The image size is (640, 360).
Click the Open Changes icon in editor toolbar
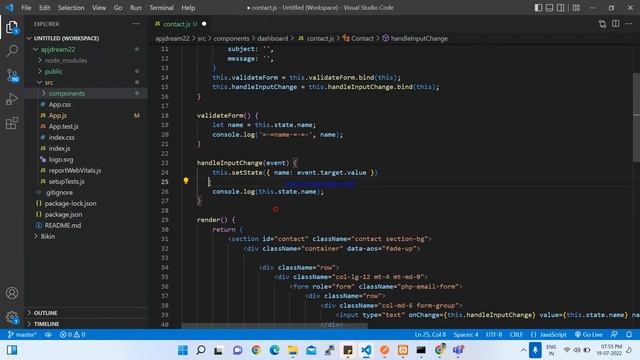(x=602, y=24)
